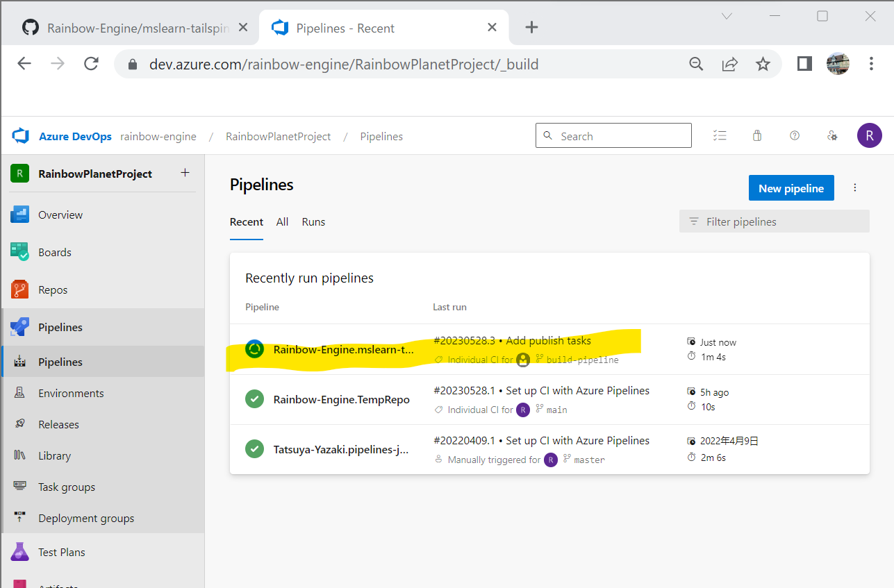Open RainbowPlanetProject project header in sidebar

point(94,174)
